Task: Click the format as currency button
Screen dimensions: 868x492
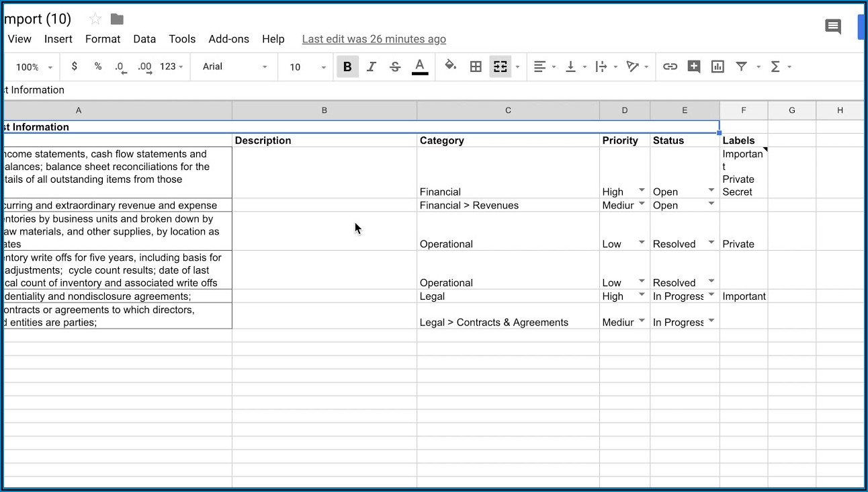Action: pyautogui.click(x=74, y=67)
